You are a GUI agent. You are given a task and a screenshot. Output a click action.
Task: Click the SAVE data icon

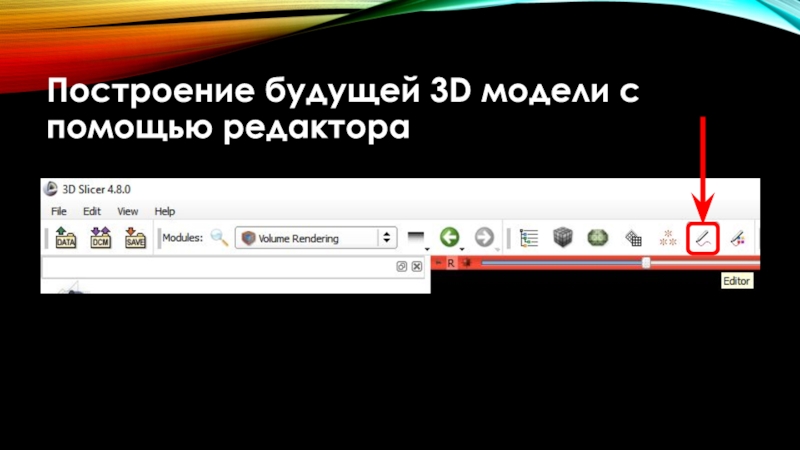(135, 238)
